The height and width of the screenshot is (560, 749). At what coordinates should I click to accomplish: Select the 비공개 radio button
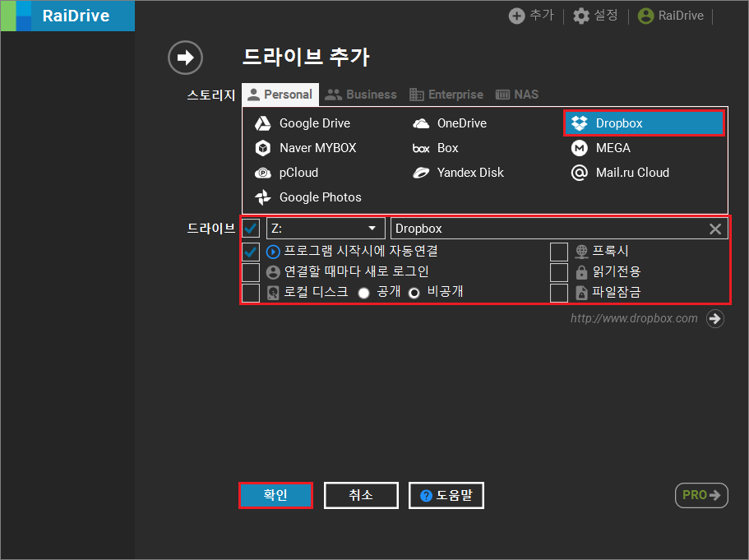(414, 293)
